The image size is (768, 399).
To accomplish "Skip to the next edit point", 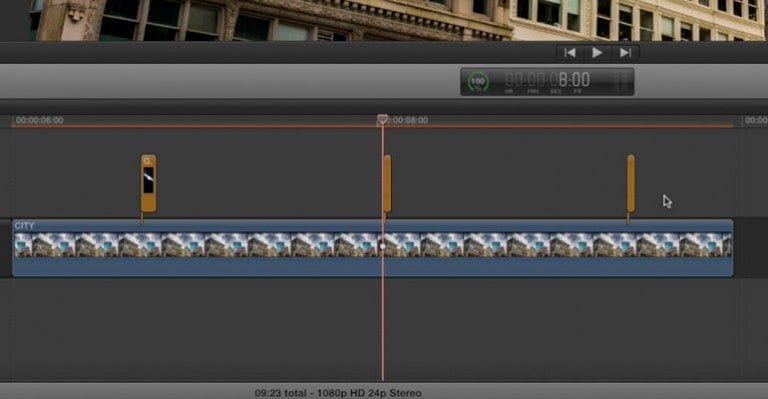I will (625, 53).
